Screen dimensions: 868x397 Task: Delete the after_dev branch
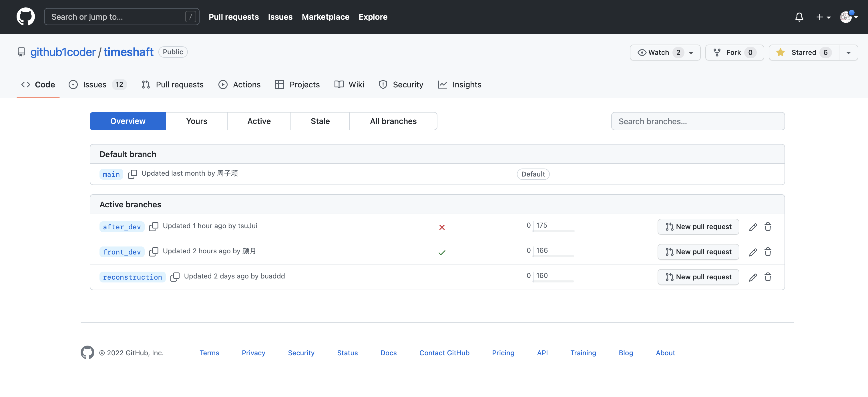click(x=768, y=226)
